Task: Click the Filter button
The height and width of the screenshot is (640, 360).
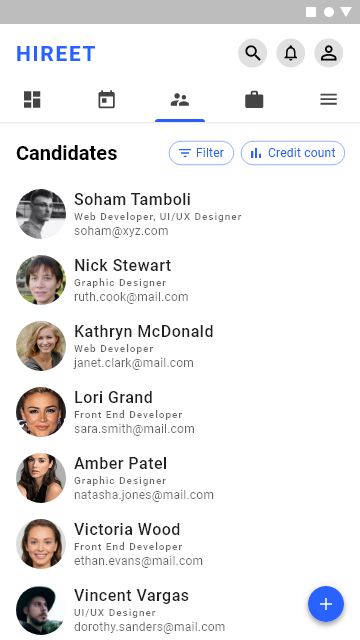Action: tap(202, 153)
